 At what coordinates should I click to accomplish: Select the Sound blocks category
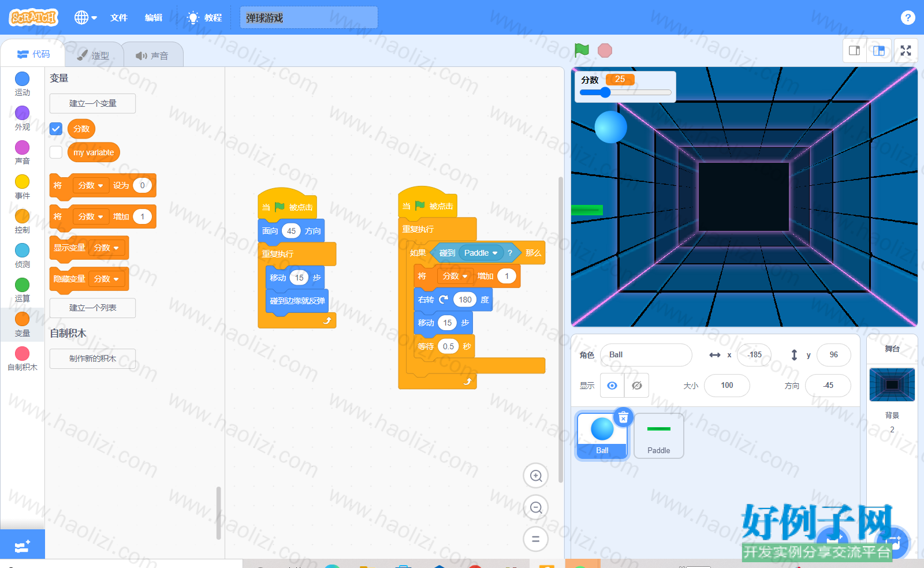click(23, 152)
